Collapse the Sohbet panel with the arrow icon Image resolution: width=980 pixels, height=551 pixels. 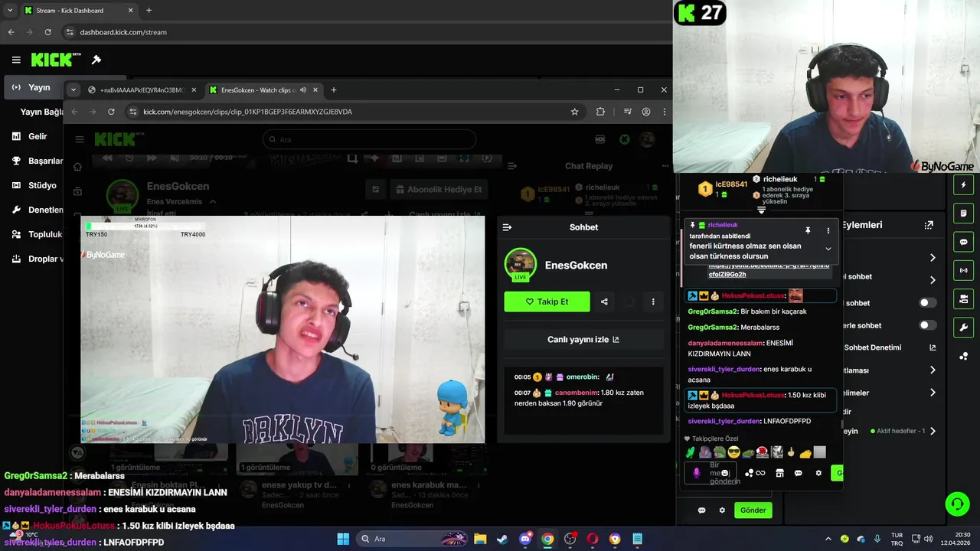(x=507, y=227)
